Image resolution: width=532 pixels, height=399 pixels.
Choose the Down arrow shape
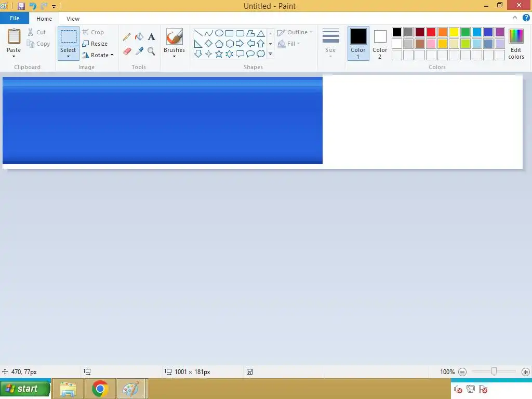pyautogui.click(x=198, y=54)
